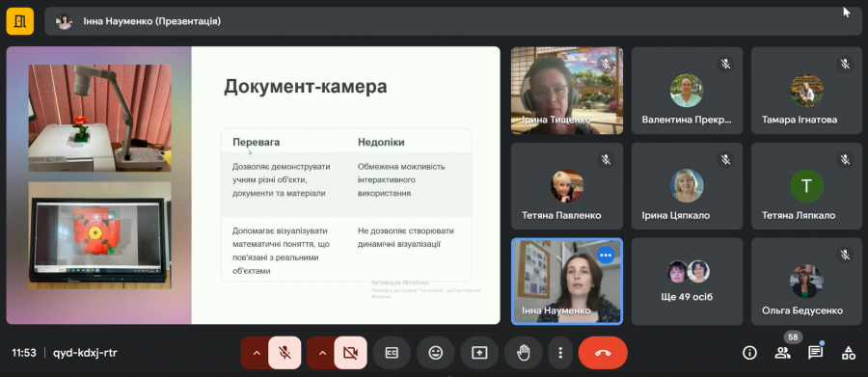Open the chat panel
Image resolution: width=868 pixels, height=377 pixels.
click(x=815, y=353)
